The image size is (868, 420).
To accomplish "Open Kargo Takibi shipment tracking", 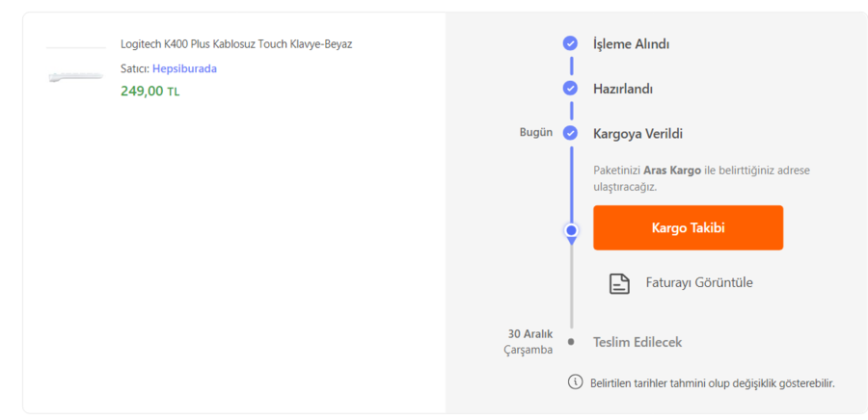I will click(688, 228).
